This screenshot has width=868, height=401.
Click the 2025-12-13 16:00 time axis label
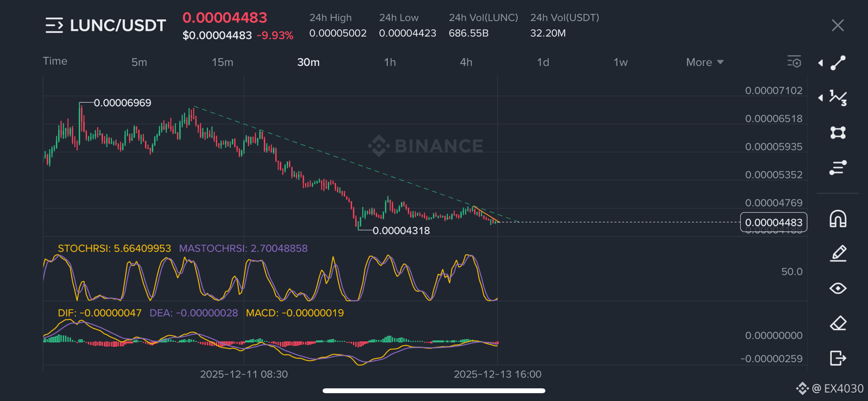click(x=497, y=374)
